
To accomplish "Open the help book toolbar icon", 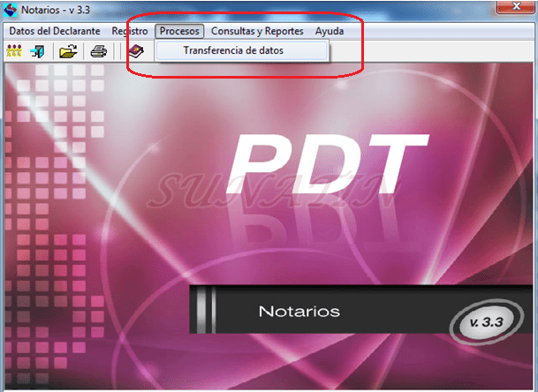I will [136, 51].
